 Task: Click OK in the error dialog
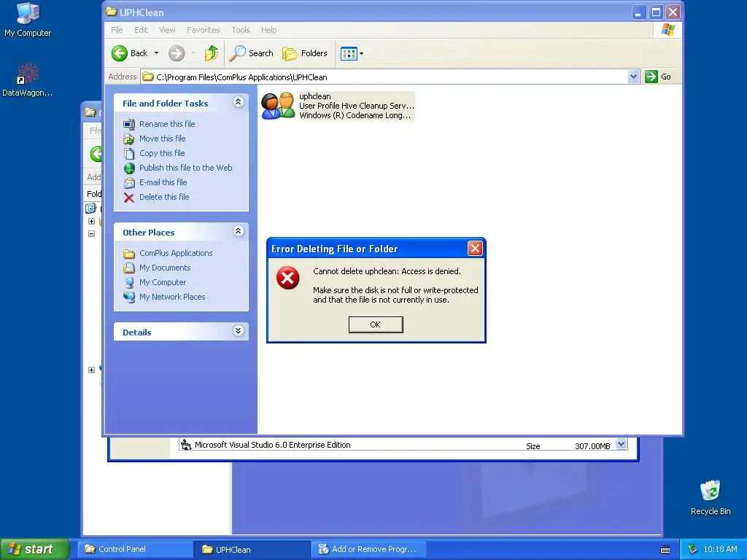[376, 324]
